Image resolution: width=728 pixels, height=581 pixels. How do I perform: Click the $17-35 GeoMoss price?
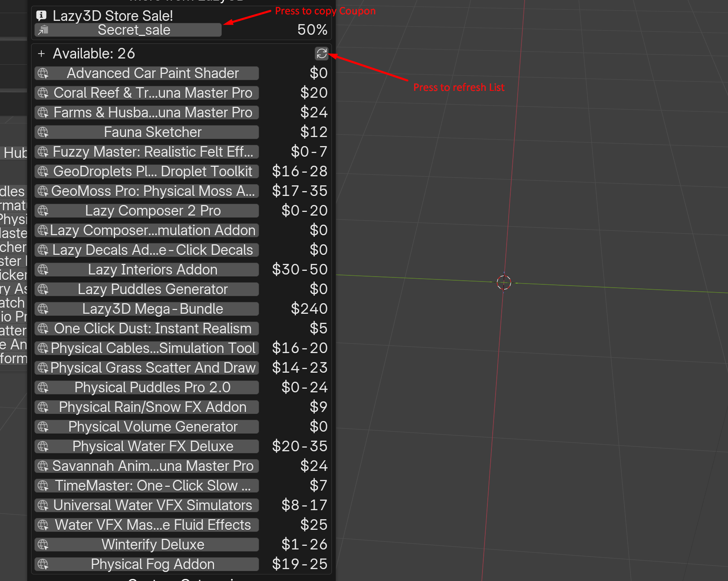tap(300, 191)
